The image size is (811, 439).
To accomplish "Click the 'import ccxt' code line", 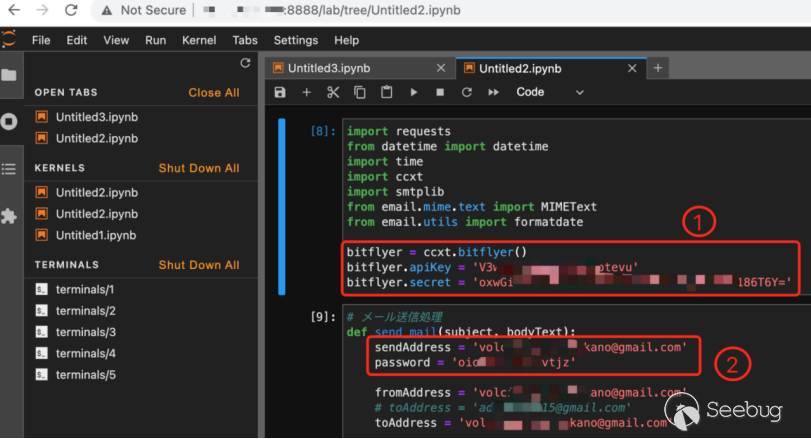I will (x=384, y=177).
